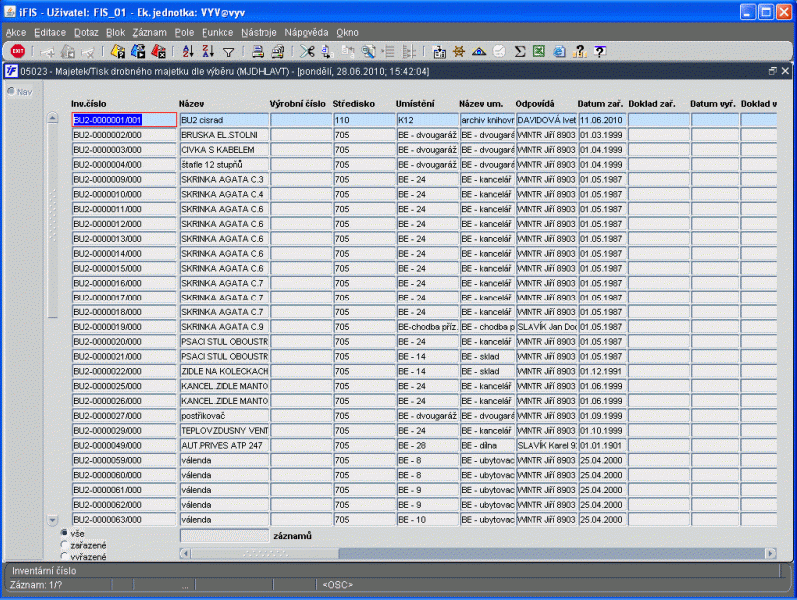
Task: Click the scroll up arrow of record list
Action: pos(53,118)
